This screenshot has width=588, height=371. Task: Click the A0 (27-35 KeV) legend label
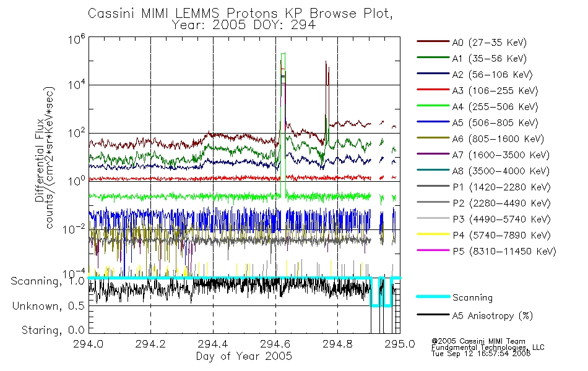click(x=489, y=42)
